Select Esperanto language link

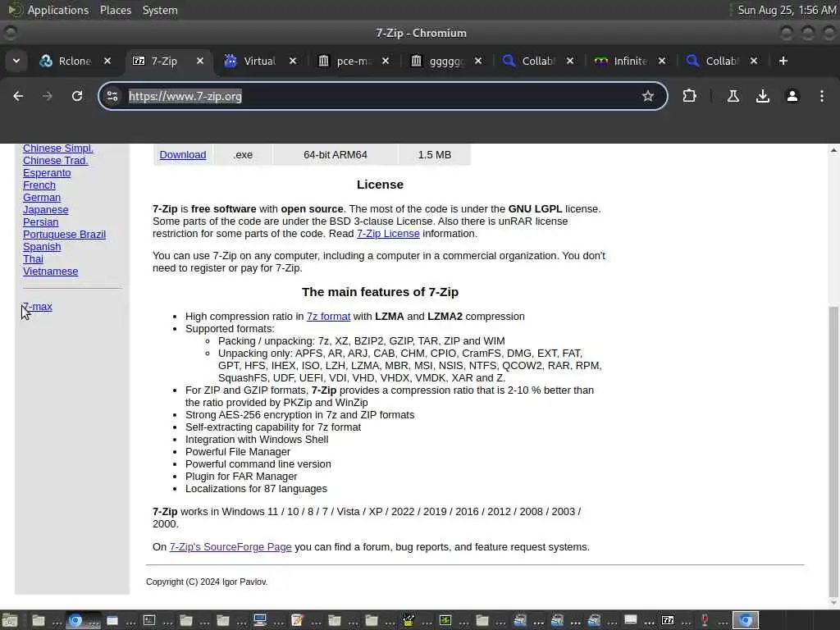pyautogui.click(x=47, y=173)
